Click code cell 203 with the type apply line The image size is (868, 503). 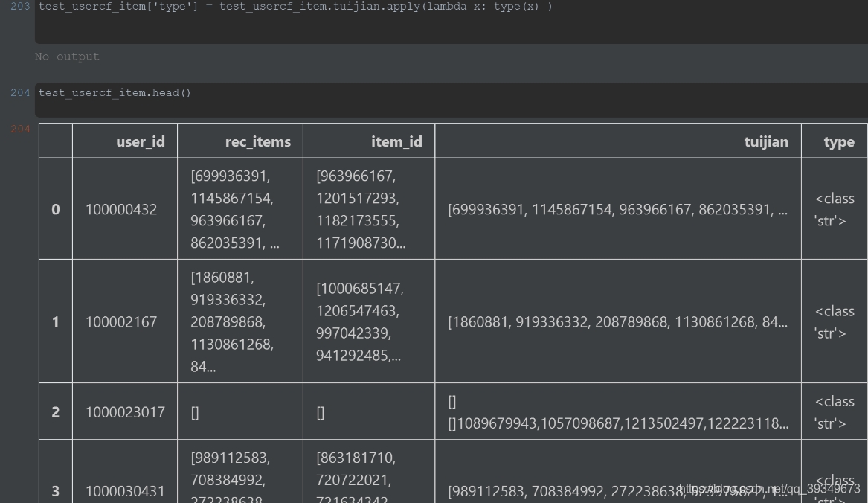(x=451, y=21)
